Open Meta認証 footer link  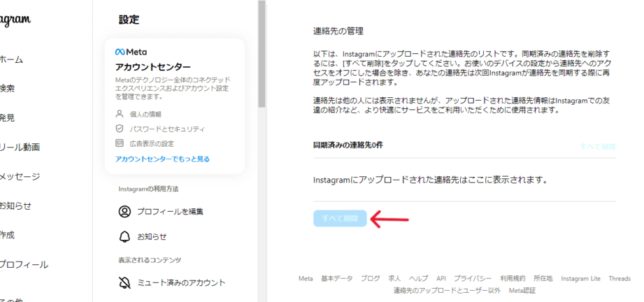click(522, 291)
